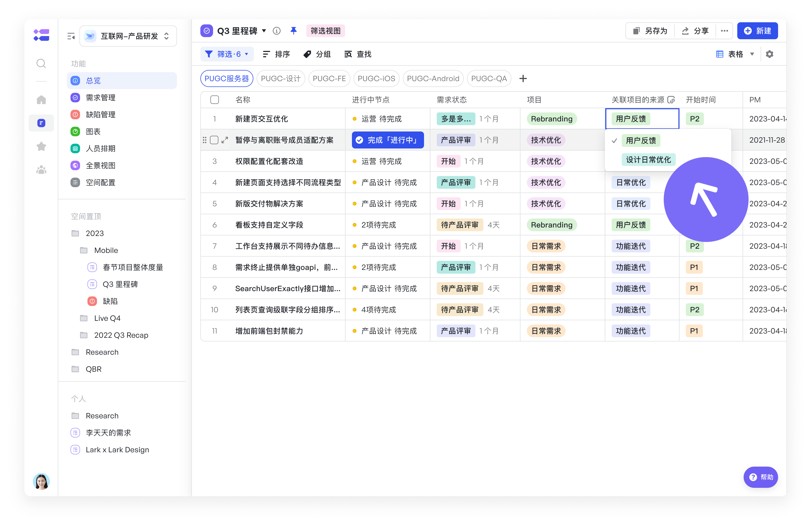
Task: Switch to the PUGC-Android tab
Action: 433,79
